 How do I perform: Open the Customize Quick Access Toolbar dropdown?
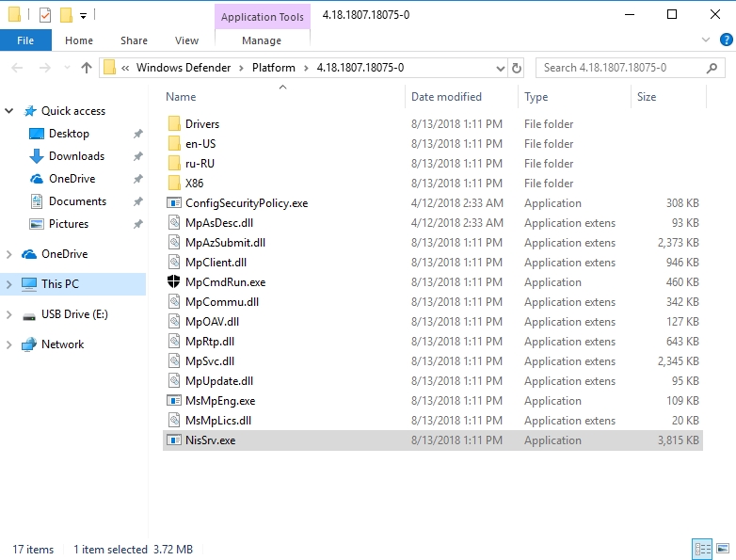pos(83,16)
